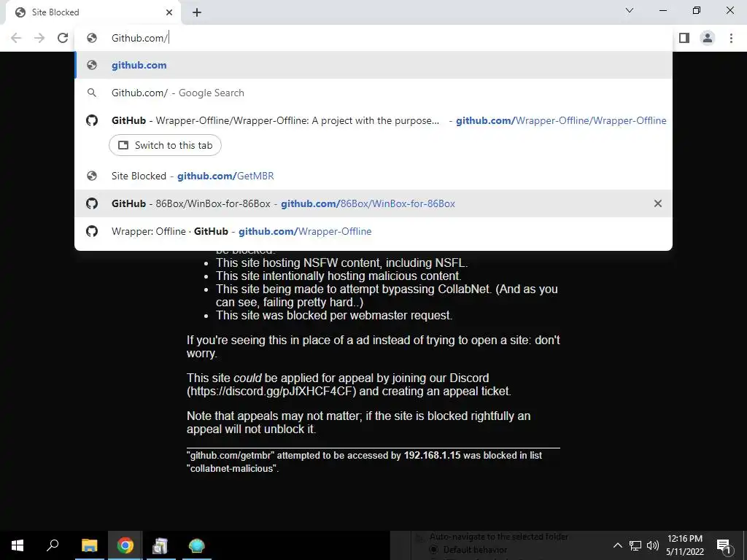Click the browser forward arrow
747x560 pixels.
(39, 38)
